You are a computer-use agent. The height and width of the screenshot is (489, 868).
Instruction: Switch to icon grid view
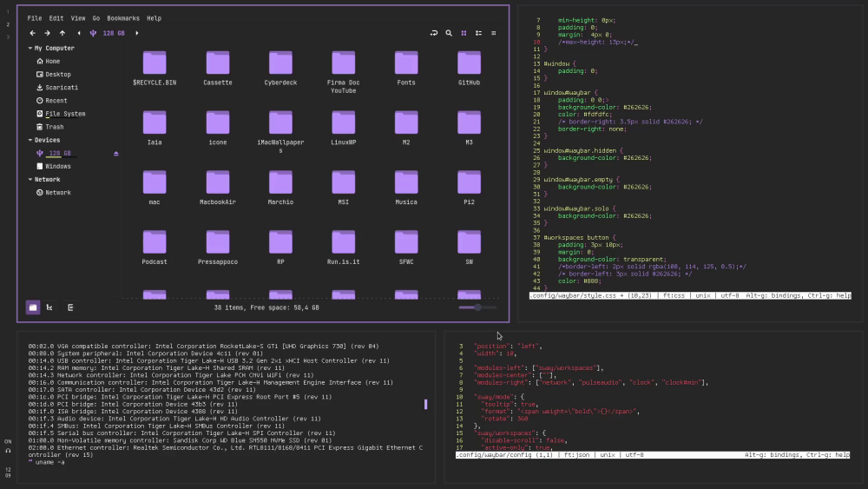pyautogui.click(x=464, y=33)
